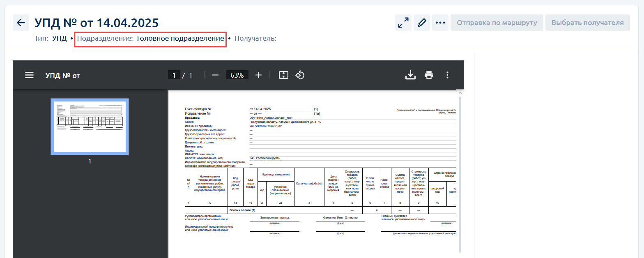Click the Получатель: label
The height and width of the screenshot is (258, 644).
[255, 39]
